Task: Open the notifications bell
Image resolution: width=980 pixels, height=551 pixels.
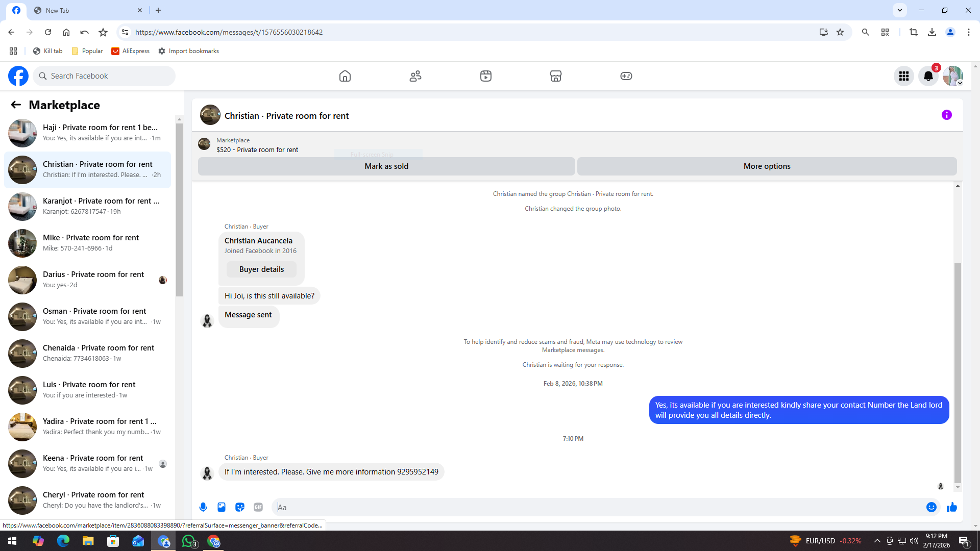Action: coord(928,76)
